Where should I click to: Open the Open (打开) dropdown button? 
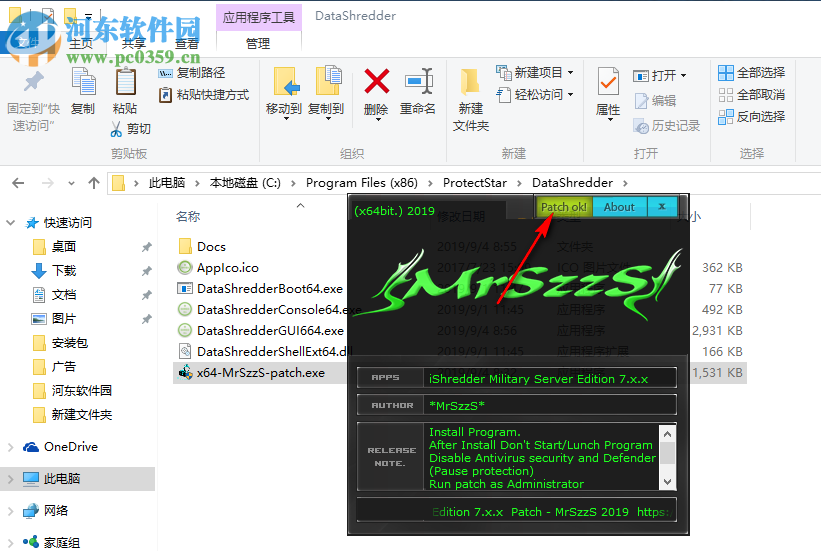(x=660, y=76)
